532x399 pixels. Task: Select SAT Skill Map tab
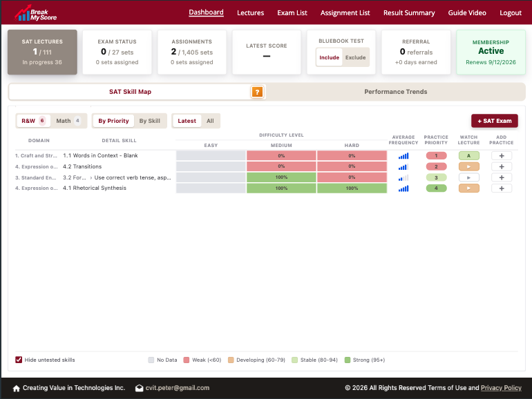(x=131, y=92)
